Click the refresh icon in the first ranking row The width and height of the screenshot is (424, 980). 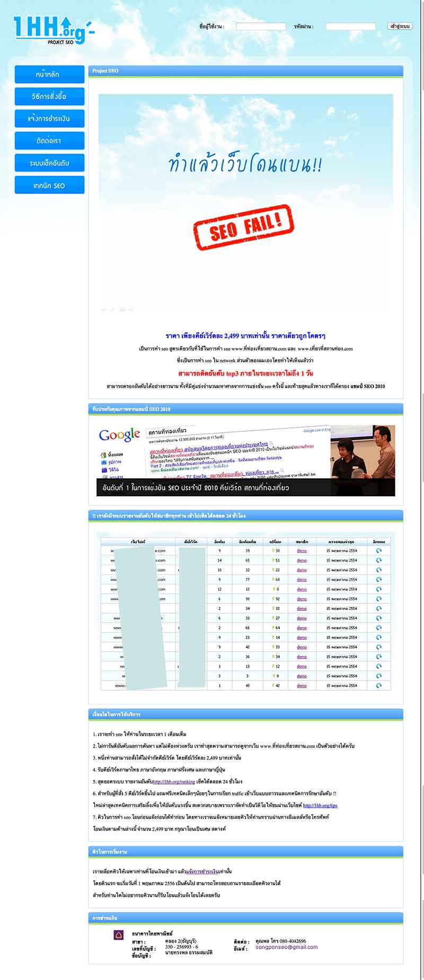coord(378,550)
